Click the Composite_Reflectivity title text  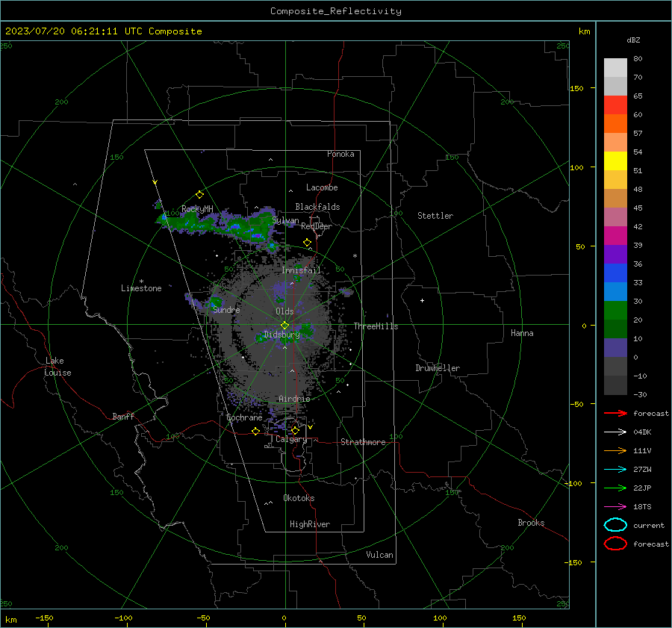click(336, 11)
